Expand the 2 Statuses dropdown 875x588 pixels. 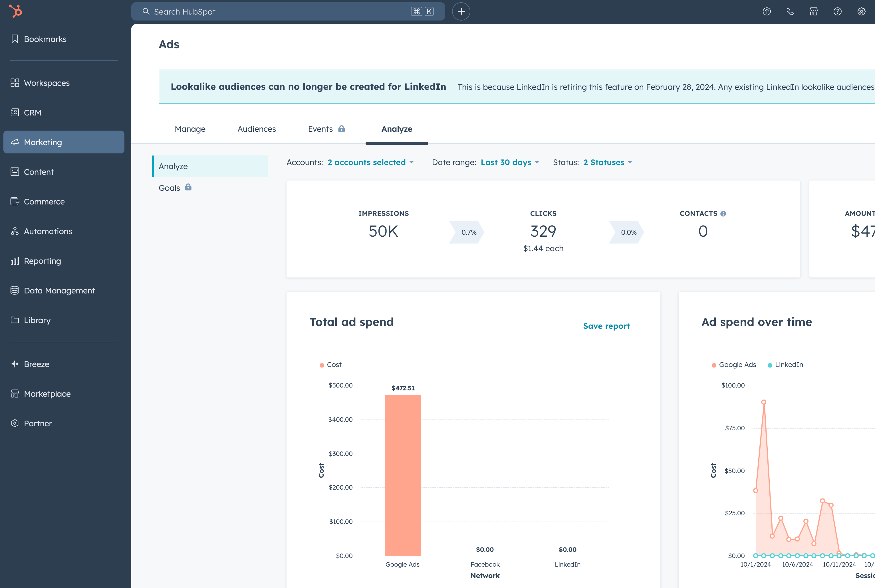click(607, 162)
